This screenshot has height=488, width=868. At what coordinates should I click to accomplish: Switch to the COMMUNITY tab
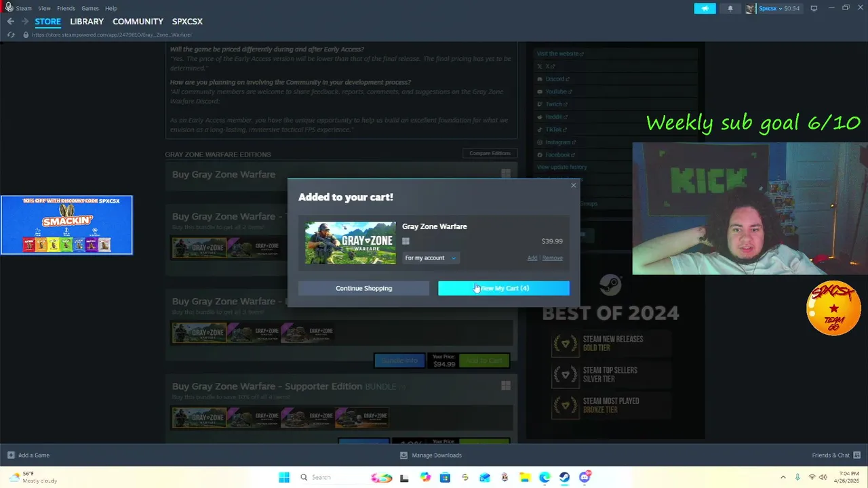[138, 22]
